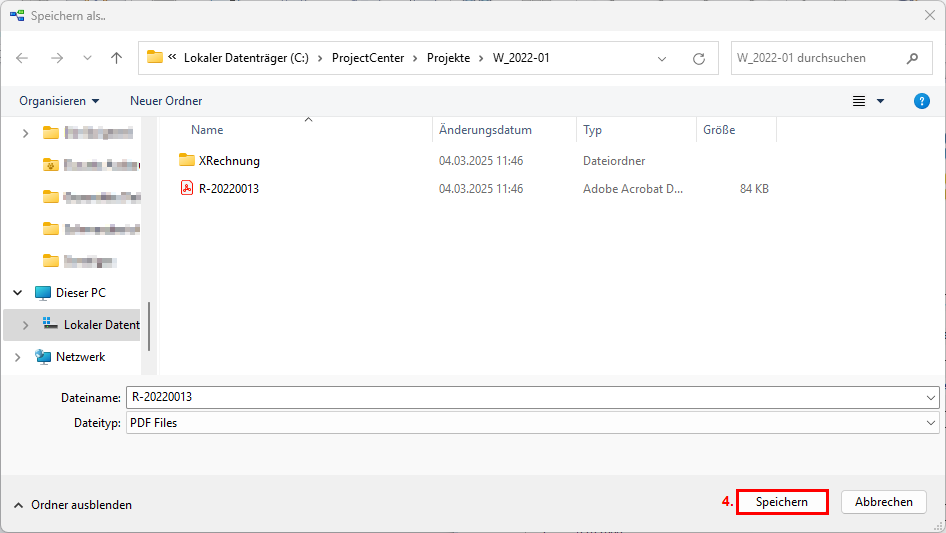Expand the Dateityp PDF Files dropdown

[931, 423]
